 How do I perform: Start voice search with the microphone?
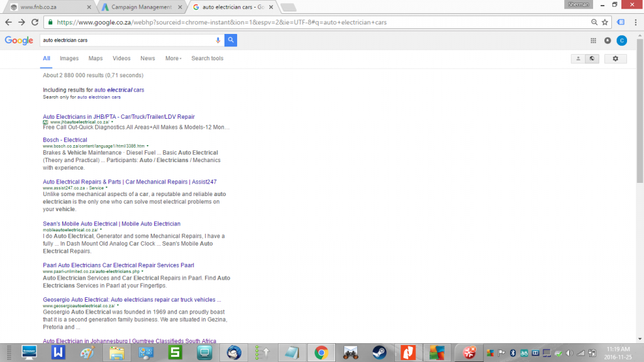click(x=218, y=40)
